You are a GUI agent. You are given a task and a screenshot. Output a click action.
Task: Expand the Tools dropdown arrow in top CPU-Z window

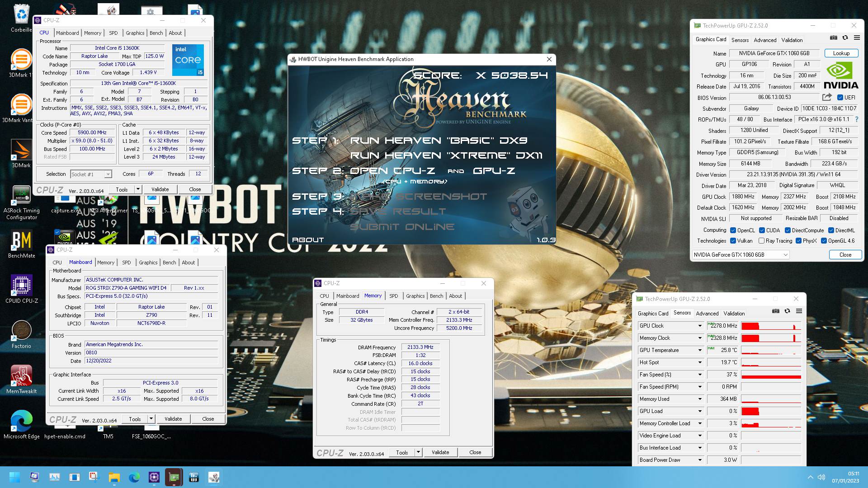click(x=138, y=189)
